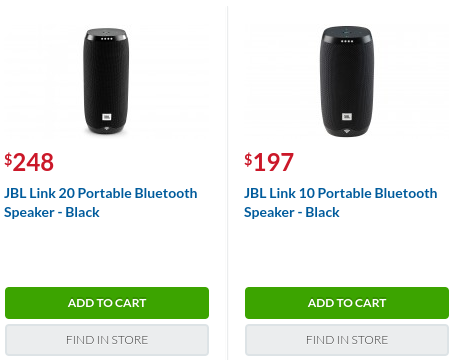Click "Speaker - Black" text under Link 10
Viewport: 455px width, 360px height.
pyautogui.click(x=292, y=212)
